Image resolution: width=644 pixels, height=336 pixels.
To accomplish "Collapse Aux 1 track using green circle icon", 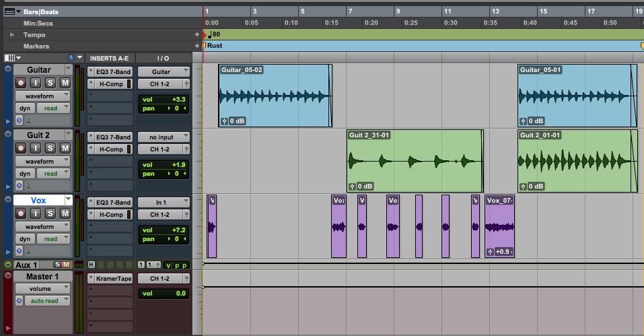I will (8, 265).
